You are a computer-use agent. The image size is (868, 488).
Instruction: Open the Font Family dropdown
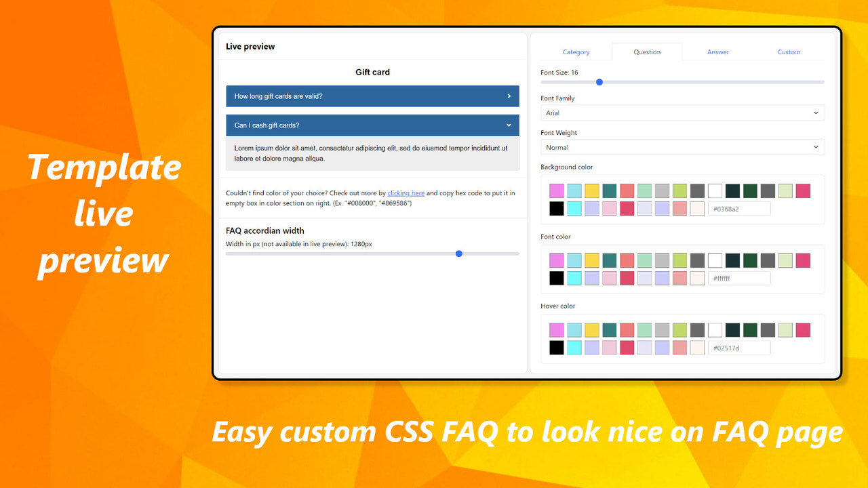coord(682,113)
